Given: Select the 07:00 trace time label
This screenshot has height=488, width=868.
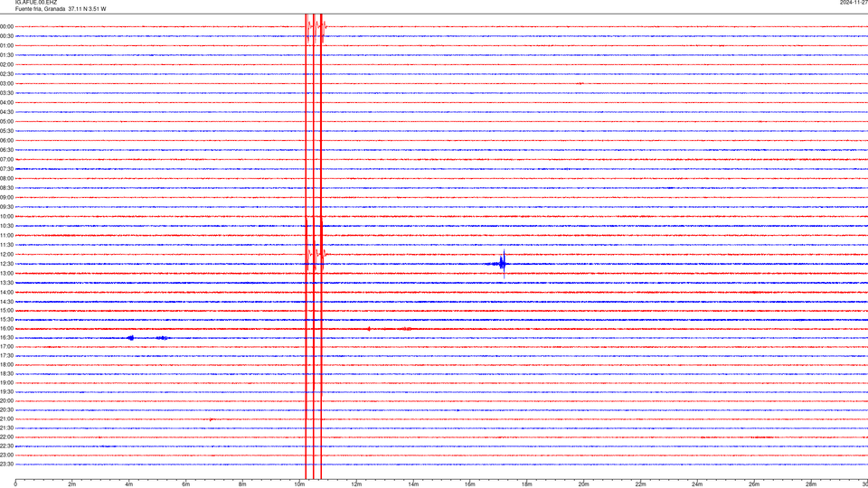Looking at the screenshot, I should (x=6, y=159).
